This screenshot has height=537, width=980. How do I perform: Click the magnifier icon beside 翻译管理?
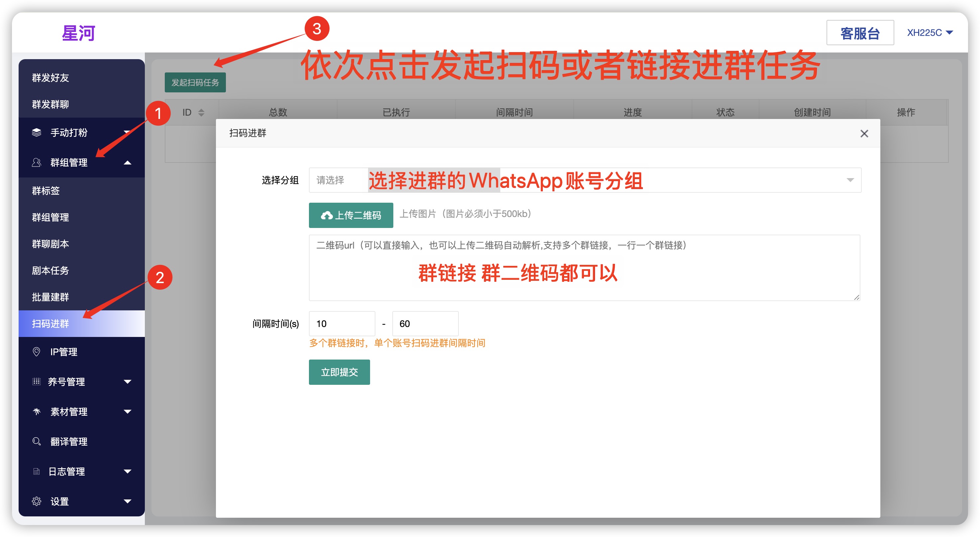tap(37, 442)
